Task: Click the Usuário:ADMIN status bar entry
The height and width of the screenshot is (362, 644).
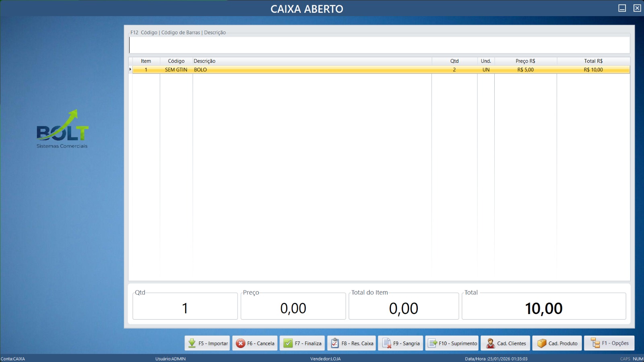Action: (x=171, y=359)
